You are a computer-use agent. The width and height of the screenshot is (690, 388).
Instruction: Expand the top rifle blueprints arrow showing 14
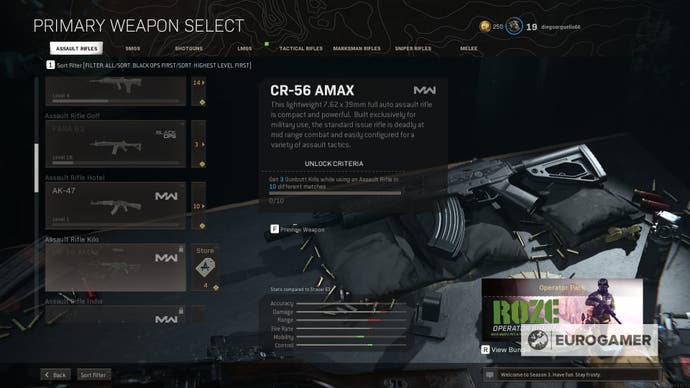pos(199,83)
